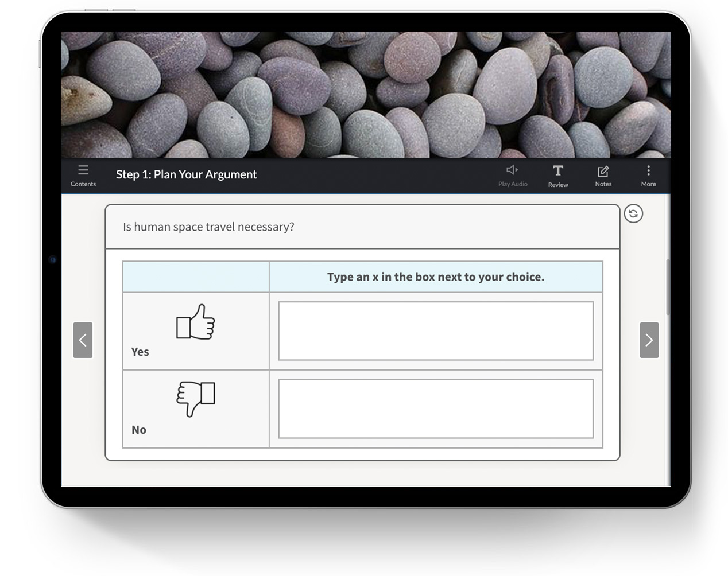Click the 'Is human space travel necessary?' question
This screenshot has width=728, height=576.
coord(208,227)
